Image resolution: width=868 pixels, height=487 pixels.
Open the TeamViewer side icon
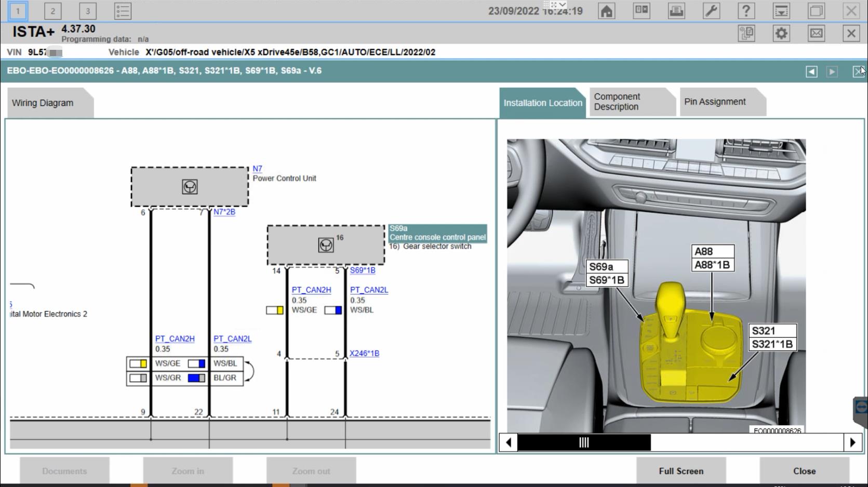point(860,408)
